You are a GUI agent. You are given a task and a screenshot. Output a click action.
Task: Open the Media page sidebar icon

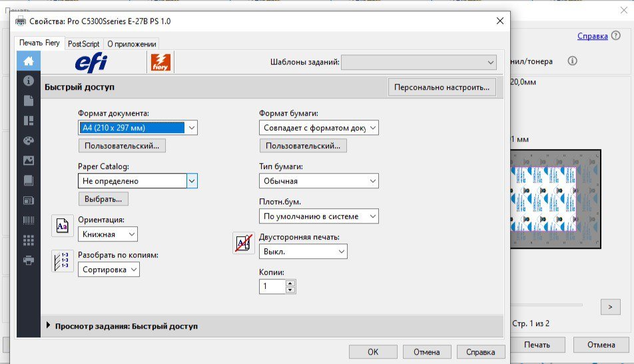[28, 100]
